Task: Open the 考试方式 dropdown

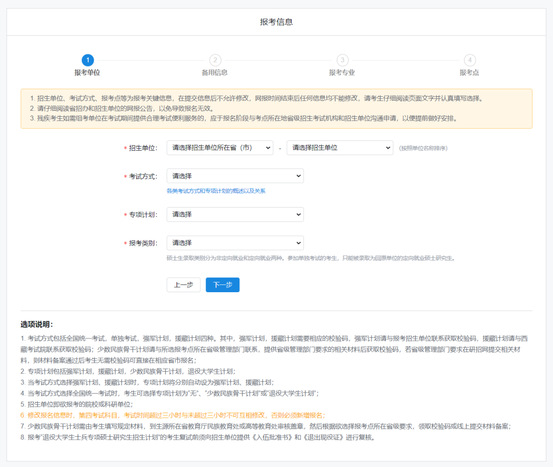Action: (x=235, y=176)
